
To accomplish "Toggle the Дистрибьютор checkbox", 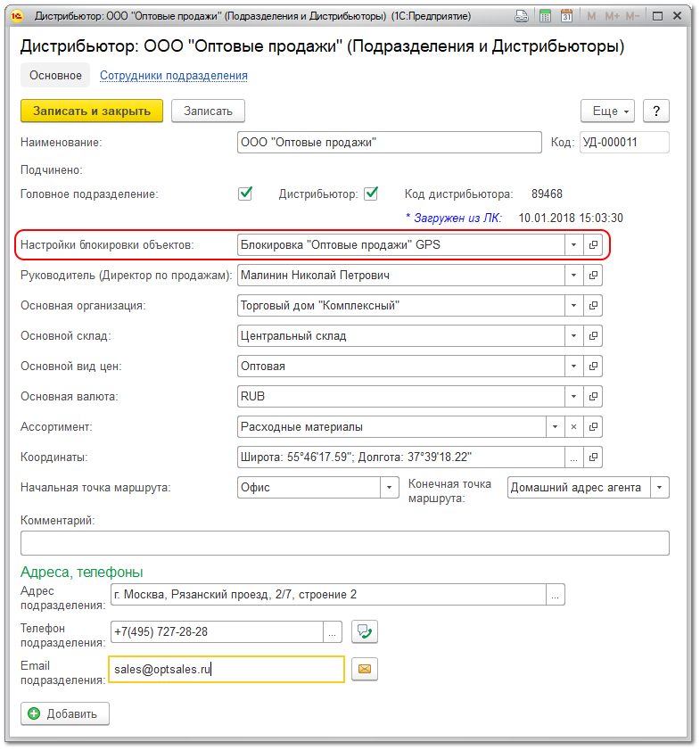I will click(x=371, y=194).
